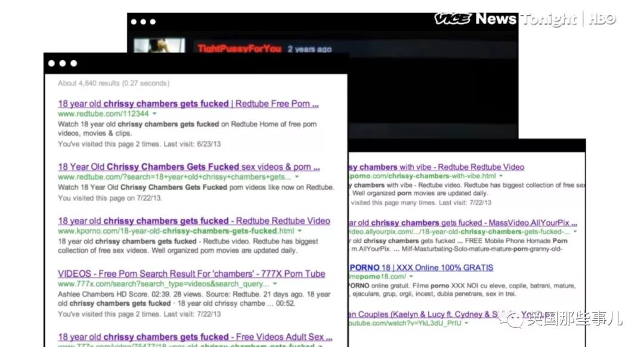Expand arrow beside www.redtube.com/112344 URL

tap(154, 114)
